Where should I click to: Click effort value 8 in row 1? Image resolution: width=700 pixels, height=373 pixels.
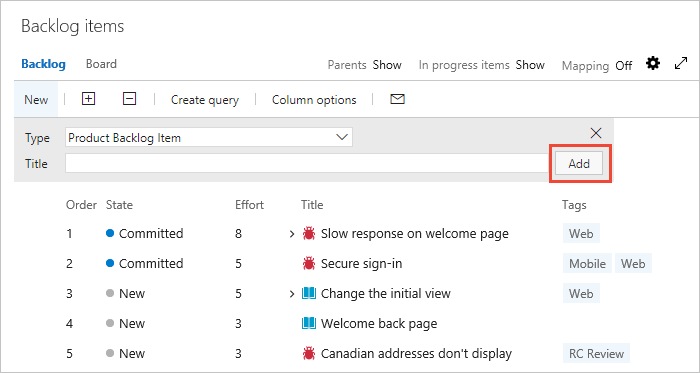pyautogui.click(x=238, y=233)
